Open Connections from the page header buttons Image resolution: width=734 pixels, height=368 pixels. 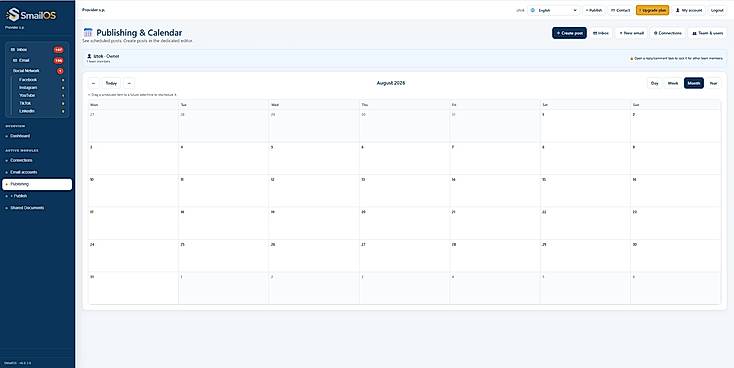coord(668,33)
